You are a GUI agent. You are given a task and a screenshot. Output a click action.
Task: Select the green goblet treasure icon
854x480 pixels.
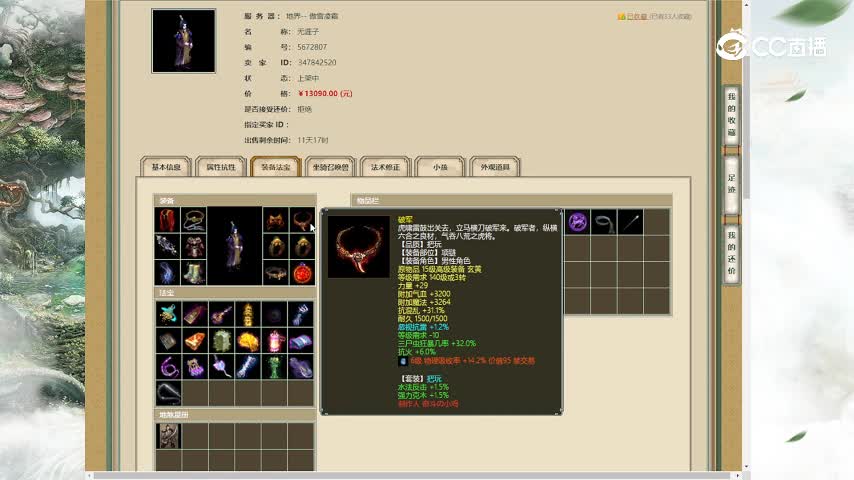pos(274,367)
